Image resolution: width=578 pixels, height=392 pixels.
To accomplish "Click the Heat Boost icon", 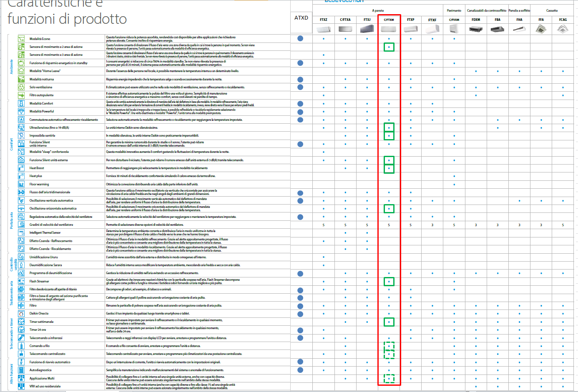I will coord(21,168).
